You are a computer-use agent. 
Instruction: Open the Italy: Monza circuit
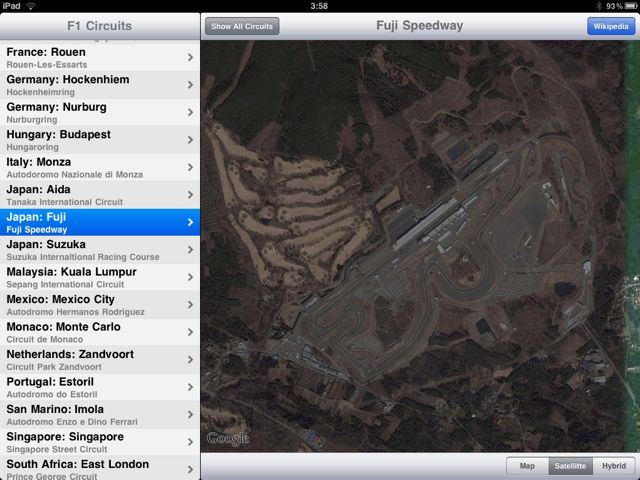(100, 167)
